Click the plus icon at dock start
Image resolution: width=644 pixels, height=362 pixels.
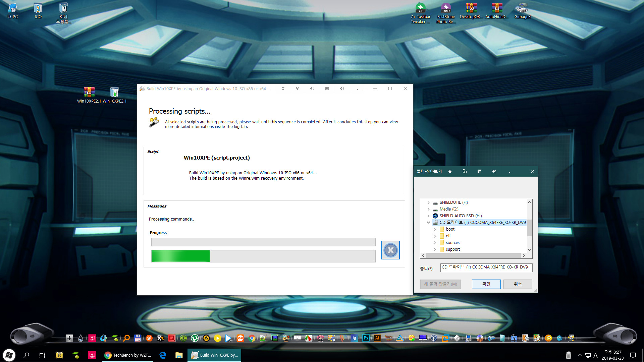point(69,338)
